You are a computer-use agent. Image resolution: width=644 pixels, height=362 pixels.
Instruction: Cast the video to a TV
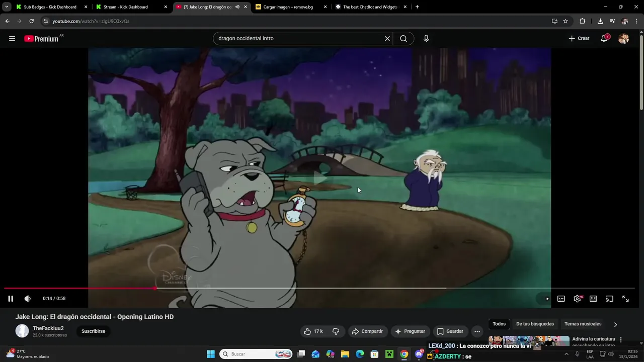pyautogui.click(x=609, y=299)
